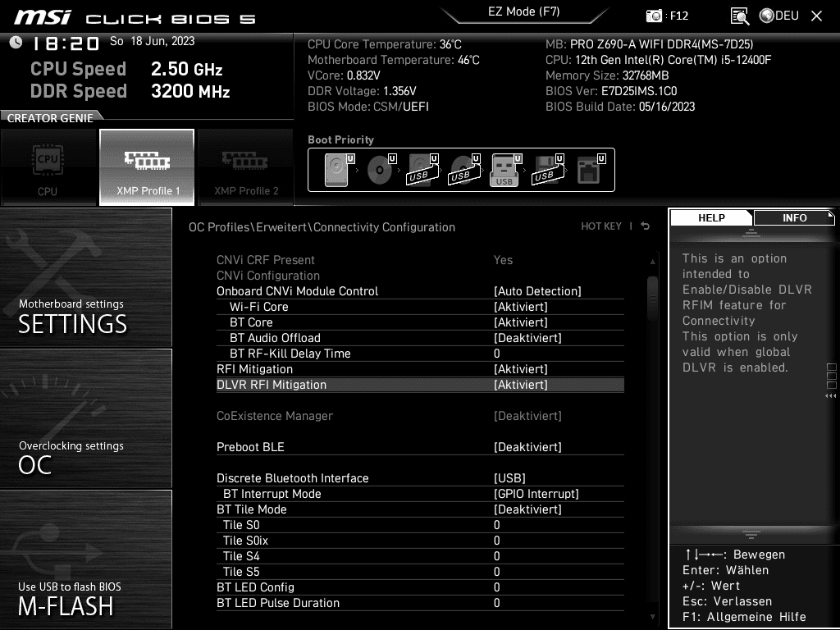The width and height of the screenshot is (840, 630).
Task: Switch to the INFO tab
Action: tap(794, 217)
